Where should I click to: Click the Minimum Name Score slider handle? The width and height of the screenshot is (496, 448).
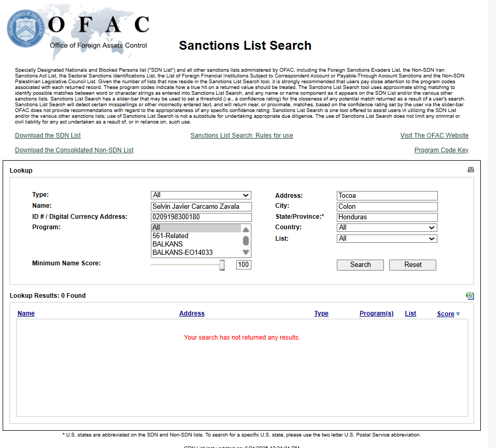tap(222, 265)
